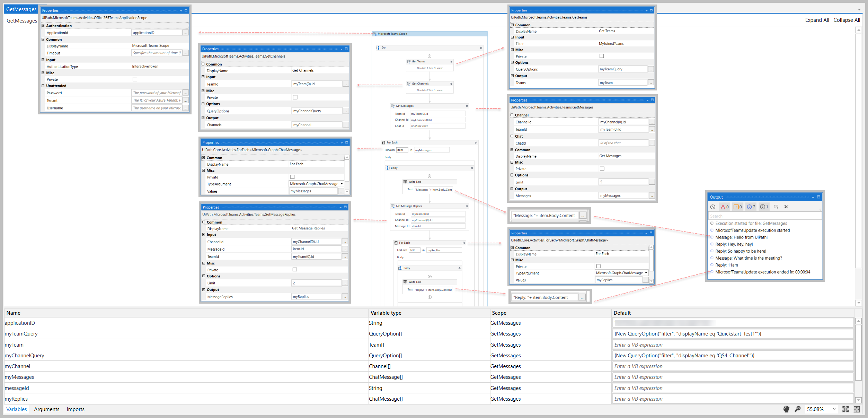This screenshot has width=868, height=418.
Task: Toggle the overview panel icon
Action: pos(857,409)
